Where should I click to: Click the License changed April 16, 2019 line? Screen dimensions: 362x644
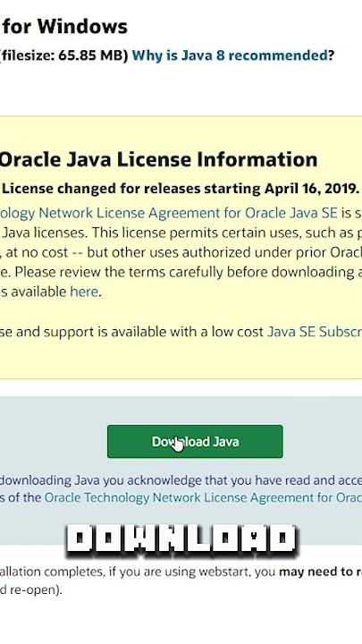(181, 189)
